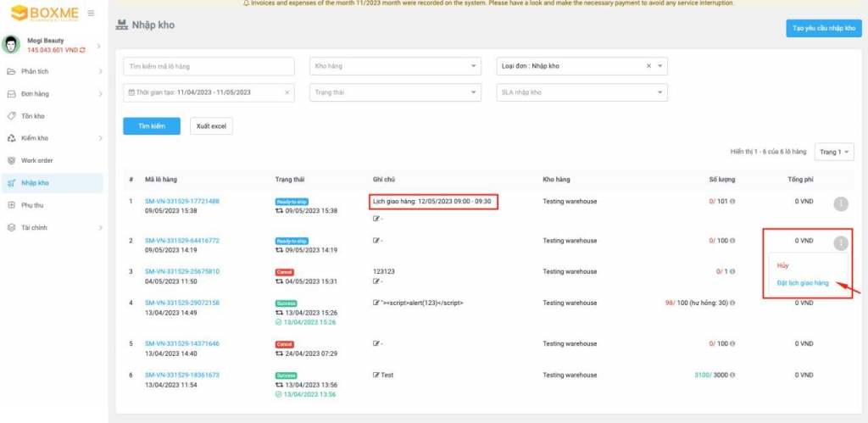Focus the Tìm kiếm mã lô hàng field

209,66
